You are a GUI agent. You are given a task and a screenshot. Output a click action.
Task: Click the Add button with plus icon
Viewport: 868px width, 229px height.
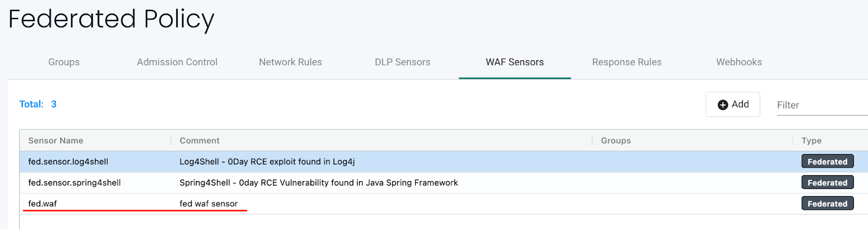(x=732, y=104)
